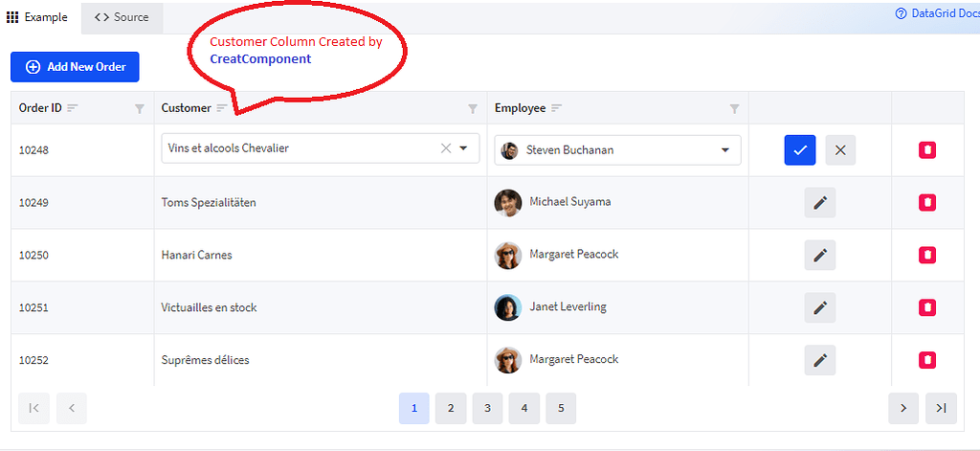This screenshot has width=980, height=451.
Task: Click the Employee column filter icon
Action: point(735,109)
